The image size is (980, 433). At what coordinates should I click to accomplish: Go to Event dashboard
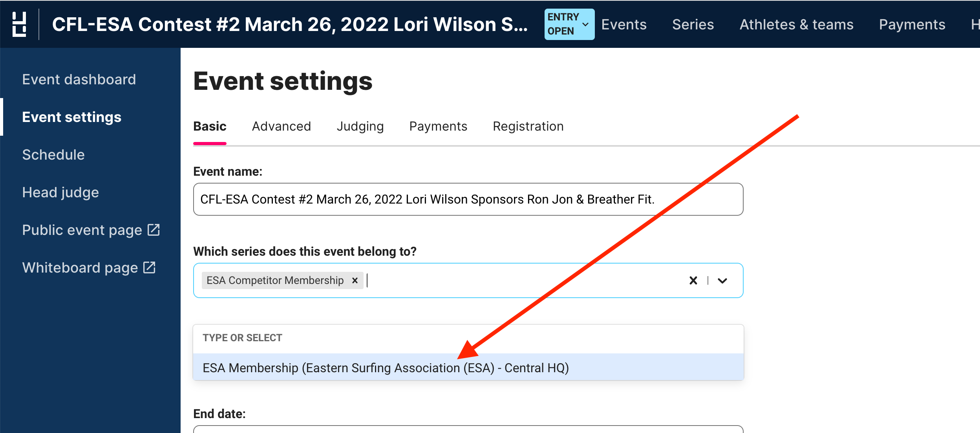[x=79, y=80]
